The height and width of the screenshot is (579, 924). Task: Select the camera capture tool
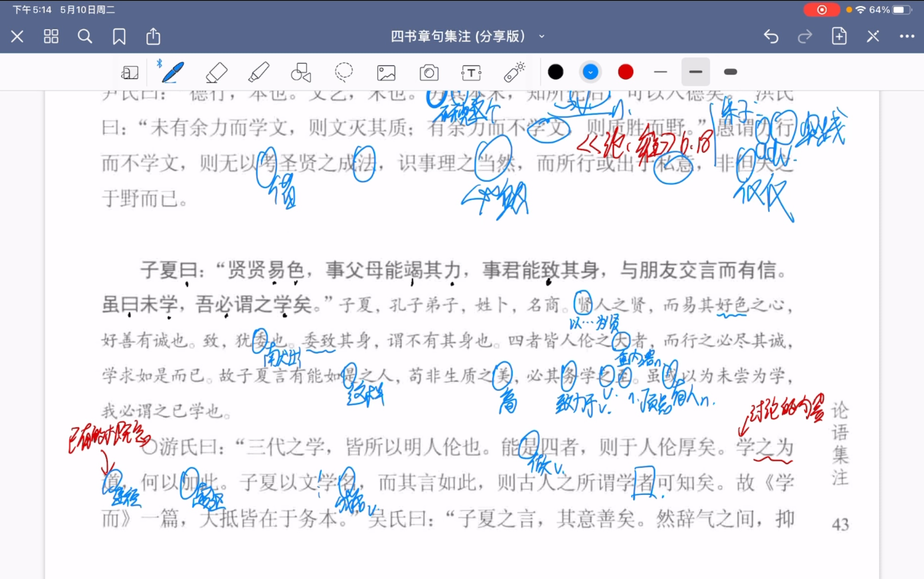427,72
